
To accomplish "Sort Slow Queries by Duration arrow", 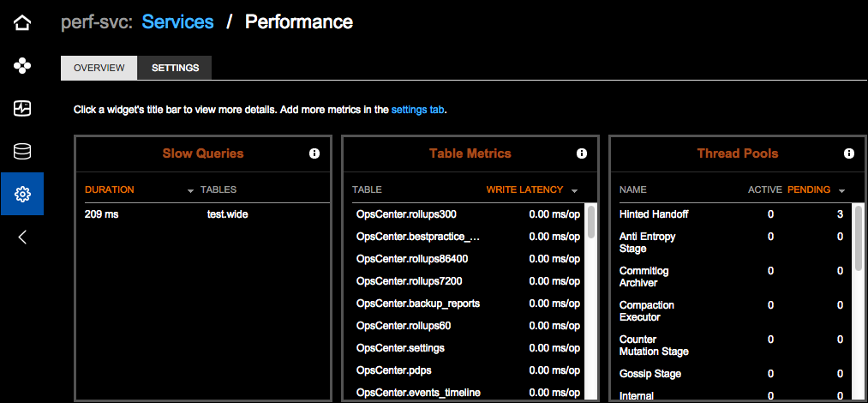I will 190,190.
